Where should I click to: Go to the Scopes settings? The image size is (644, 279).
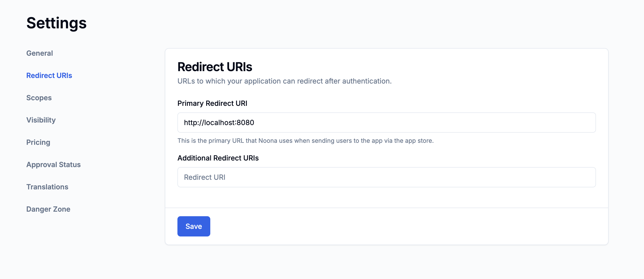coord(39,98)
